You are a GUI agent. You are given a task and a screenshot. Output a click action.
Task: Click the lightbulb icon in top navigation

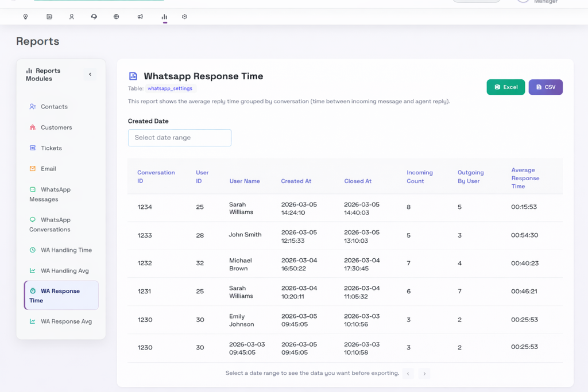pos(25,17)
